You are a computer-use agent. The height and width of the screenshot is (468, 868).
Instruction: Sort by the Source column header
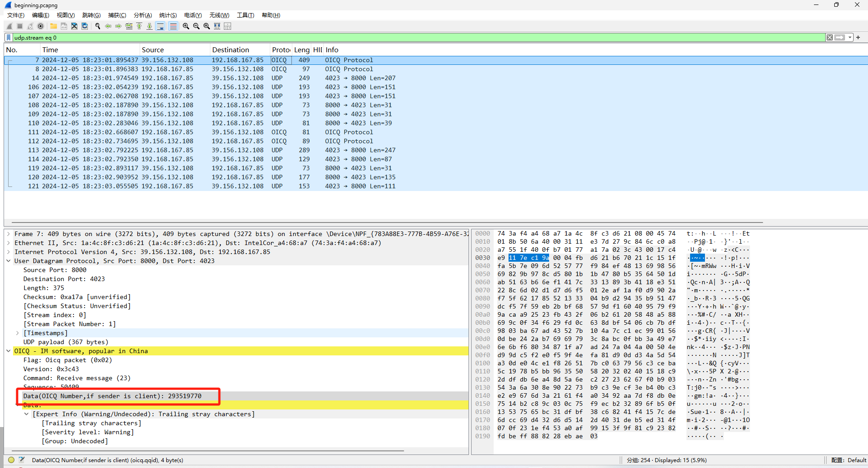pyautogui.click(x=175, y=50)
